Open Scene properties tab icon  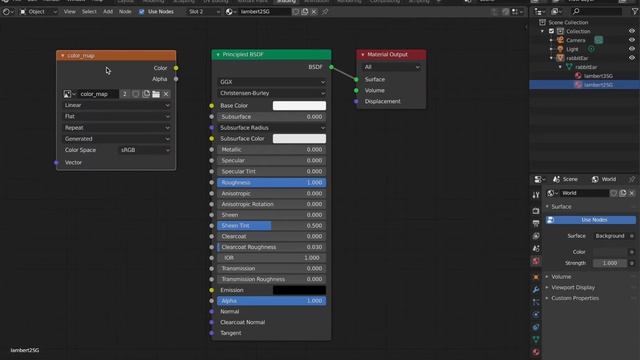536,249
